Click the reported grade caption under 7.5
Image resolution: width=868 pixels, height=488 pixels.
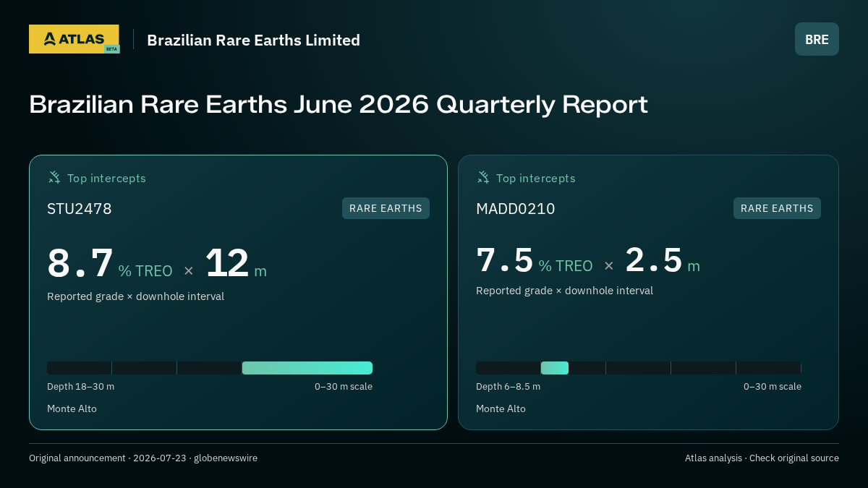(x=564, y=291)
